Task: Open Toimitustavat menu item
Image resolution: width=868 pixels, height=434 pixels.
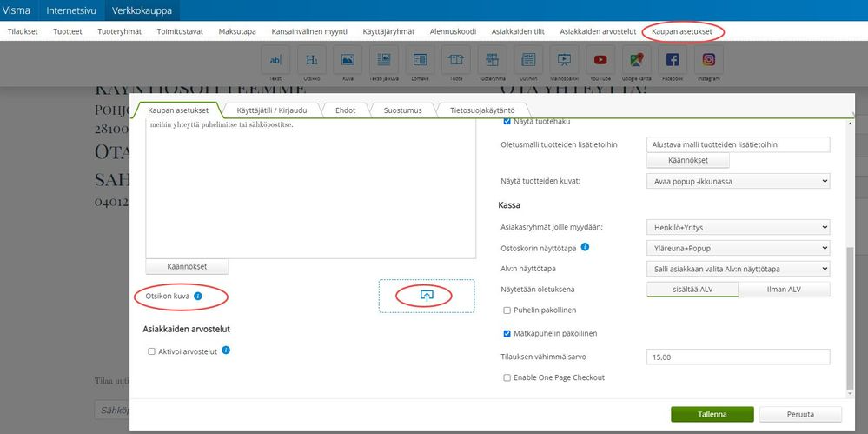Action: click(x=180, y=31)
